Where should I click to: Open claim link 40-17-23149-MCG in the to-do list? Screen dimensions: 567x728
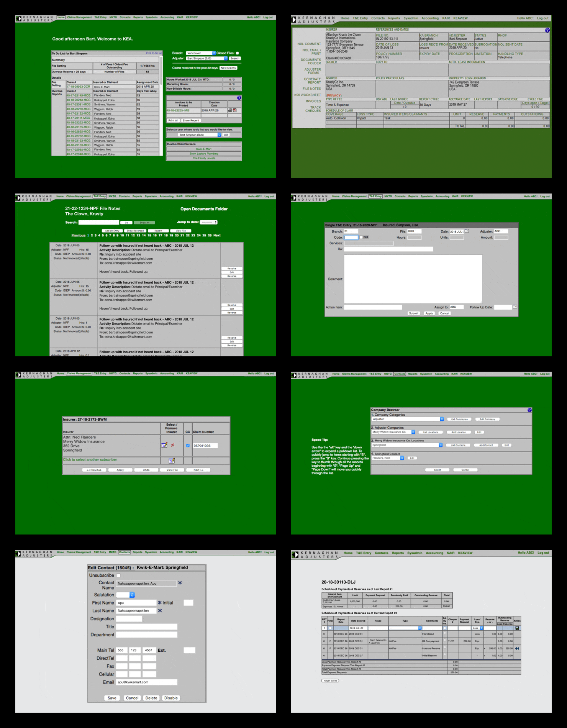[79, 95]
